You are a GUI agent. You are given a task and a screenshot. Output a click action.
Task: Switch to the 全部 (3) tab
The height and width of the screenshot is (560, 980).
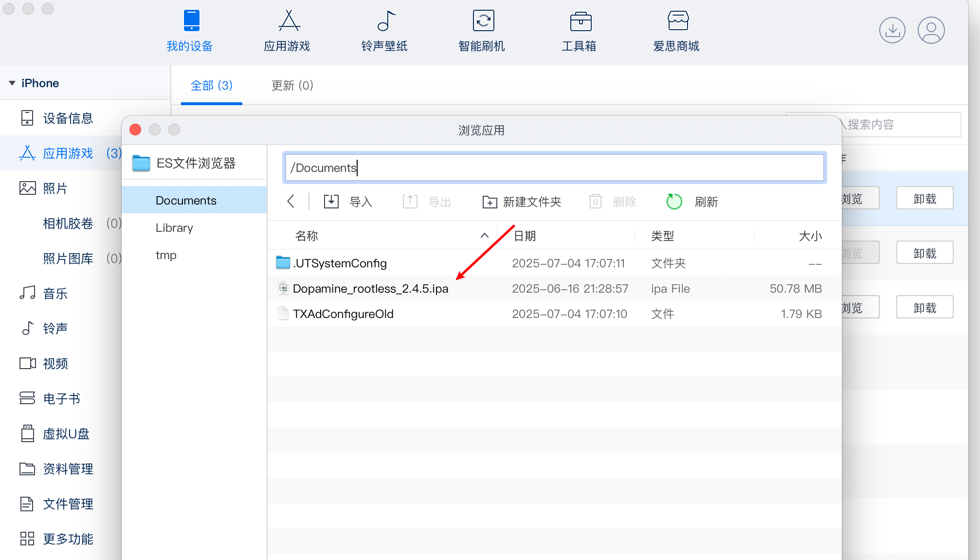[x=212, y=86]
